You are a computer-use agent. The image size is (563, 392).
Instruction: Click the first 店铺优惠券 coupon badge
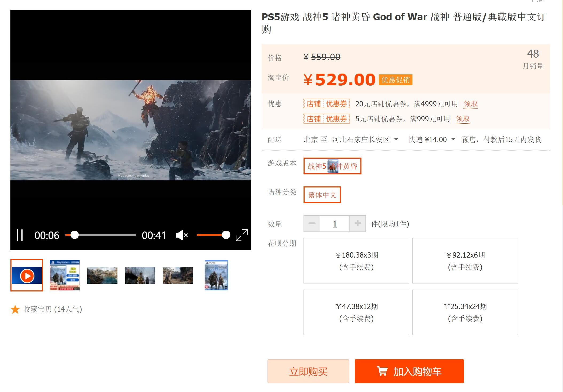[327, 103]
